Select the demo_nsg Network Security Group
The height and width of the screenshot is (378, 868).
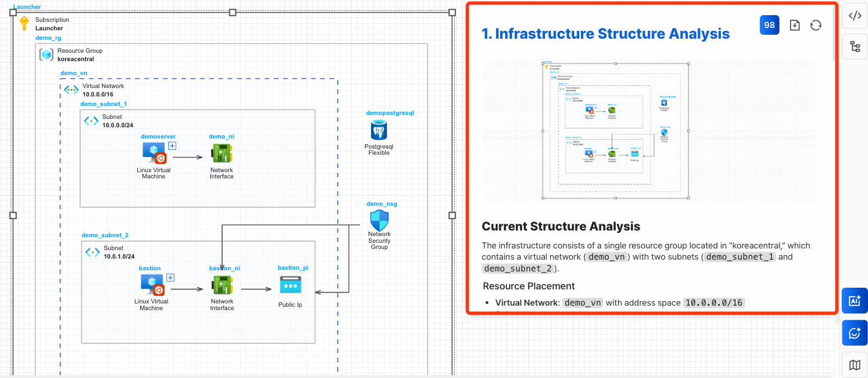click(379, 220)
